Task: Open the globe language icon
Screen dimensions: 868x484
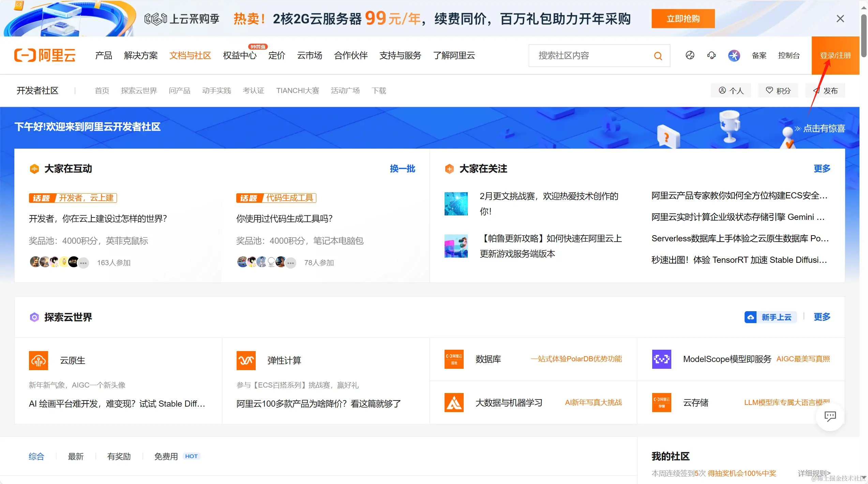Action: (690, 56)
